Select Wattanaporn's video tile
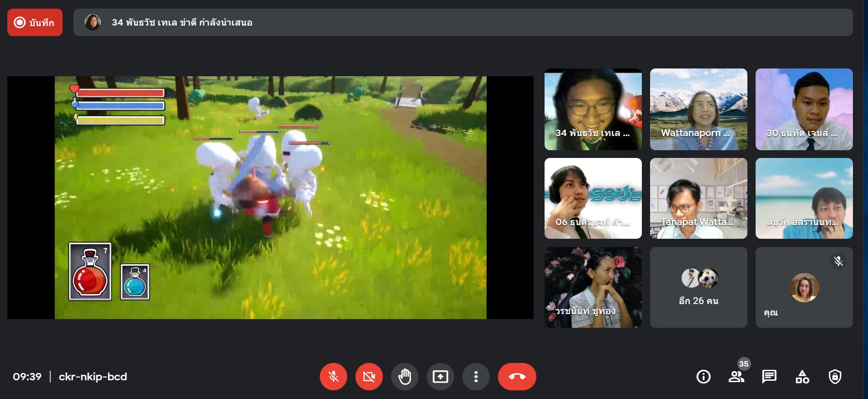Viewport: 868px width, 399px height. (699, 109)
